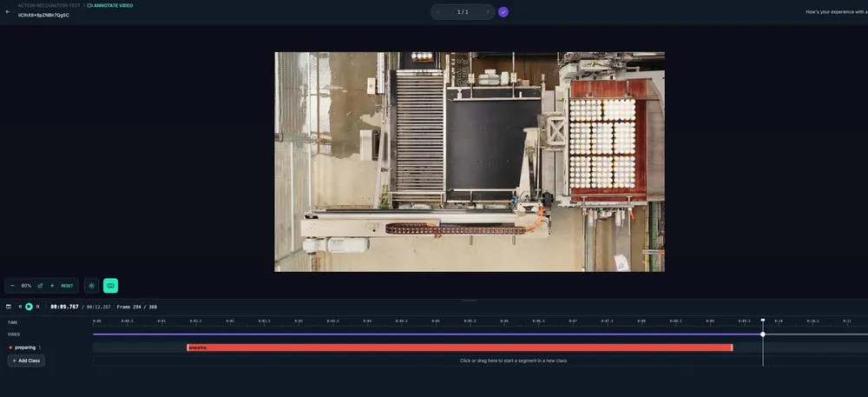This screenshot has width=868, height=397.
Task: Click the Frame 294 / 368 indicator
Action: pyautogui.click(x=137, y=307)
